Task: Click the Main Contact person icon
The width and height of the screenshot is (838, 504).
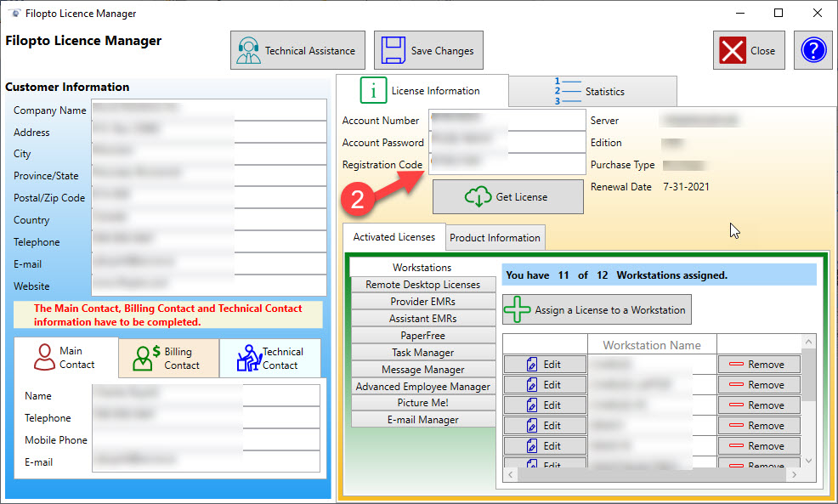Action: click(x=44, y=357)
